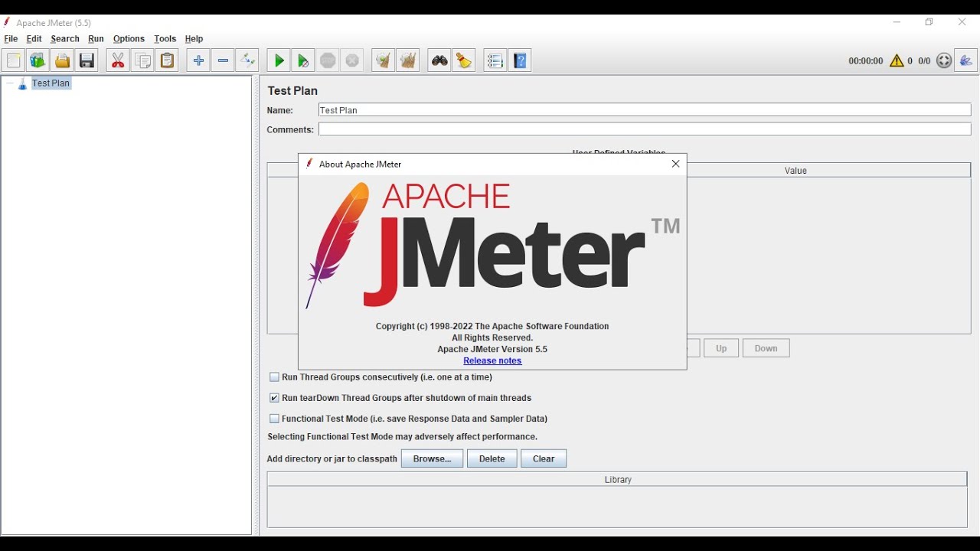Click the Clear classpath button

click(544, 458)
